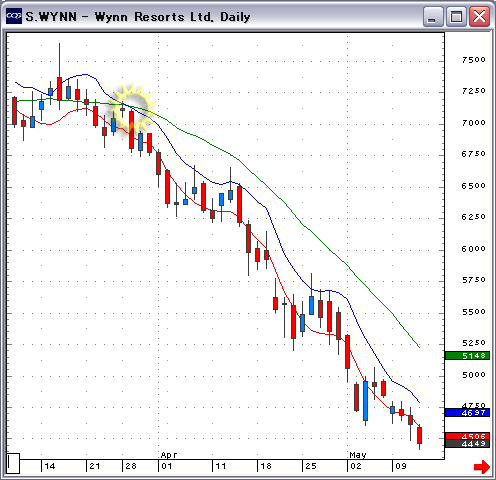The image size is (496, 480).
Task: Click the 6500 price axis label
Action: (x=474, y=186)
